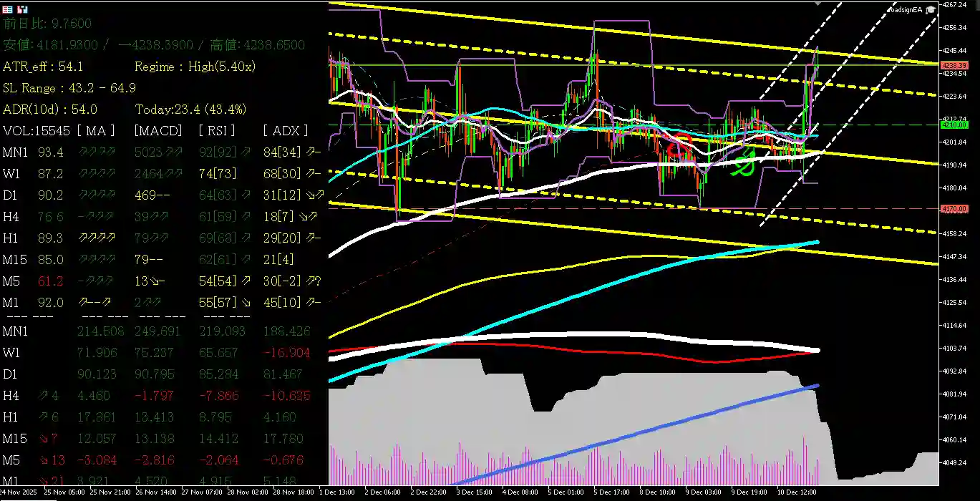The width and height of the screenshot is (980, 501).
Task: Click the red W1 value -16.904
Action: click(x=286, y=353)
